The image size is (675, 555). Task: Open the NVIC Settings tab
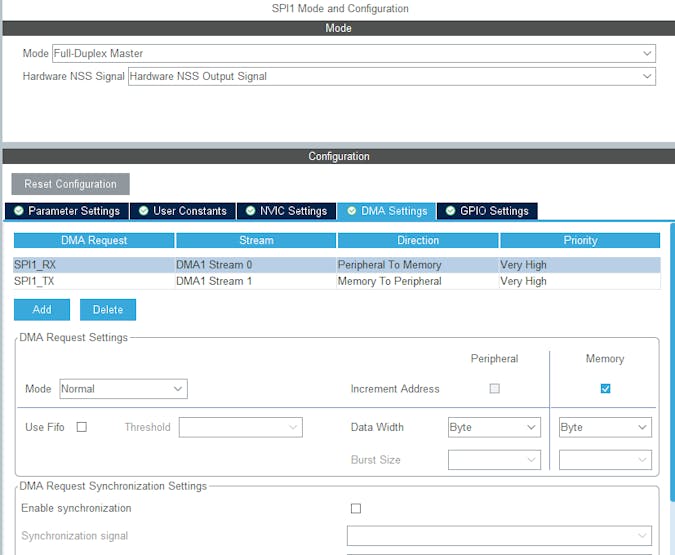pyautogui.click(x=286, y=211)
